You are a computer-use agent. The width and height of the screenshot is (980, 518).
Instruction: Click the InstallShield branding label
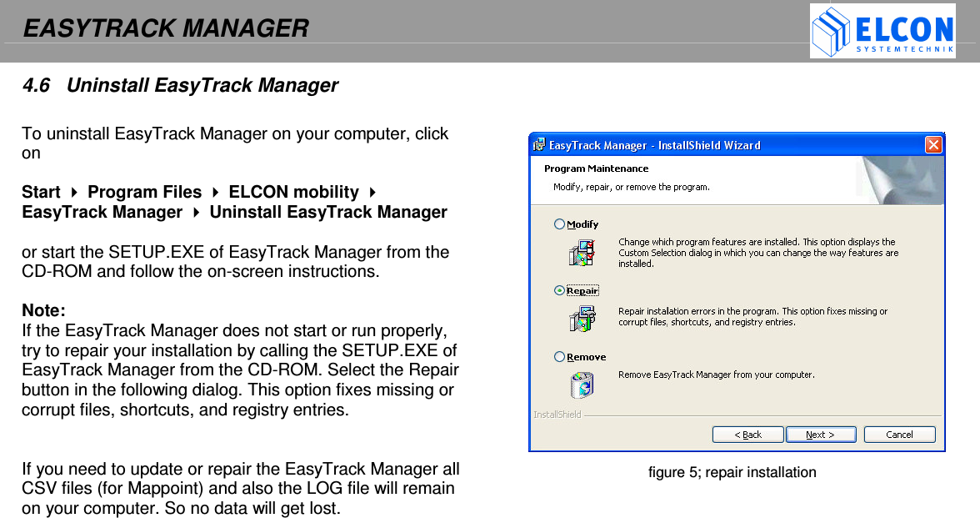tap(557, 414)
